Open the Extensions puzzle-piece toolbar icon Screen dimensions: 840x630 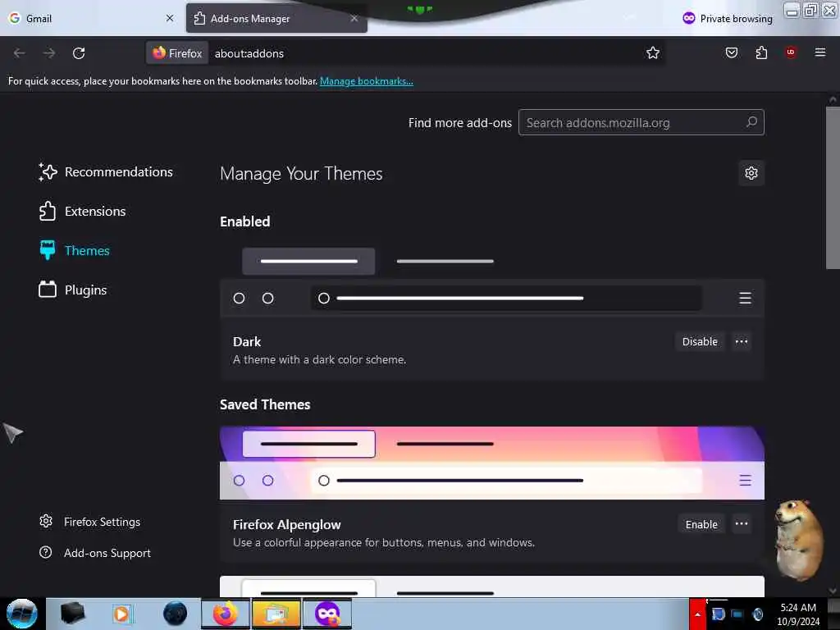(761, 52)
